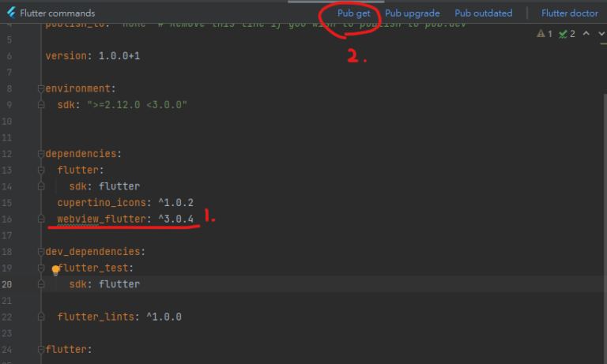Click the green checkmark typo indicator
Viewport: 607px width, 364px height.
pos(562,34)
